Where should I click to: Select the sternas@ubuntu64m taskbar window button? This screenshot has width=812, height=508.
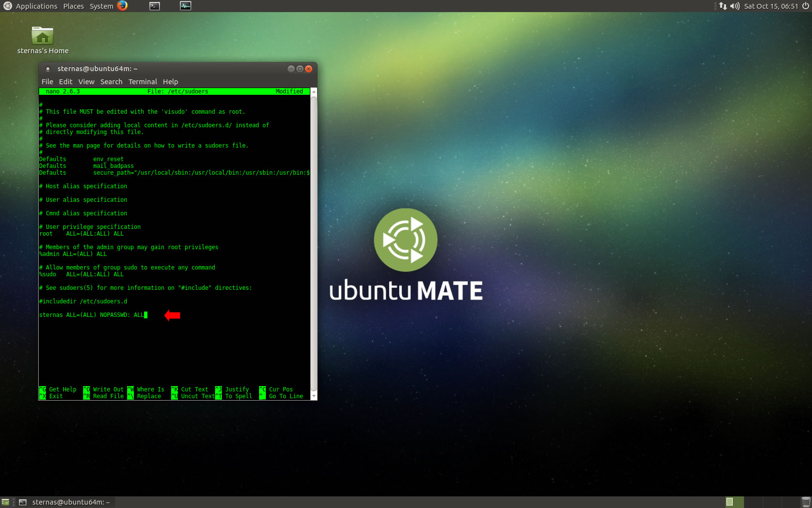pos(65,502)
